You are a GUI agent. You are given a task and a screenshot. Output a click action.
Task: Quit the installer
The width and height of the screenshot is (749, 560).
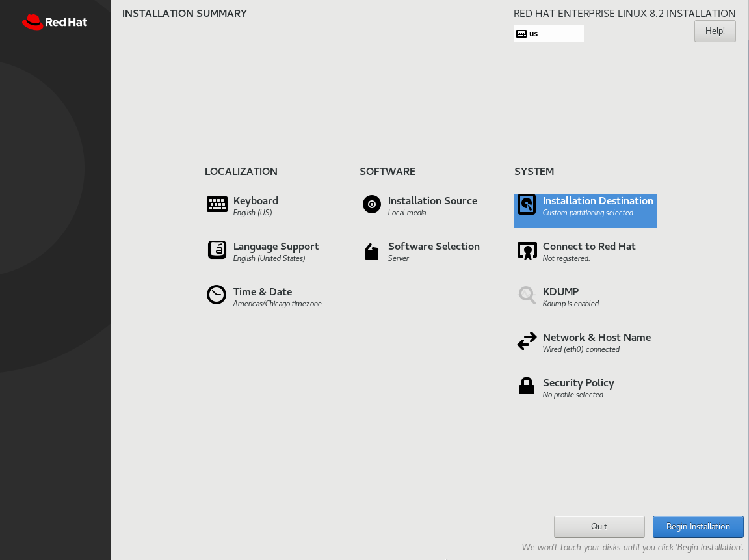[599, 527]
